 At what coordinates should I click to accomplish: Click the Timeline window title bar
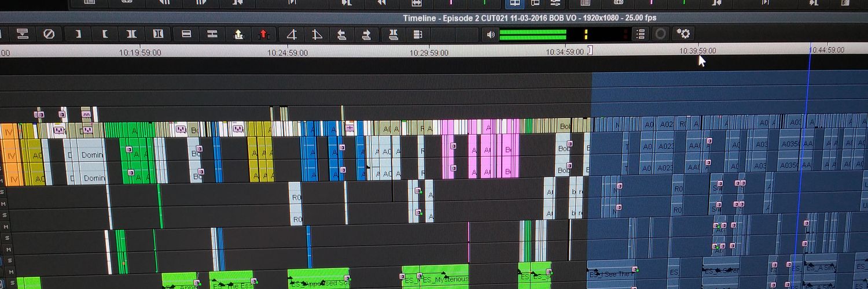[529, 18]
